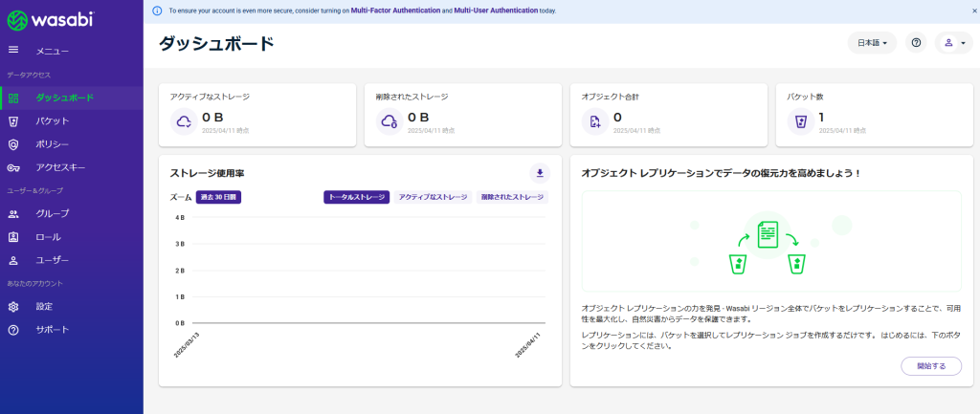Click the bucket icon next to バケット

coord(13,120)
